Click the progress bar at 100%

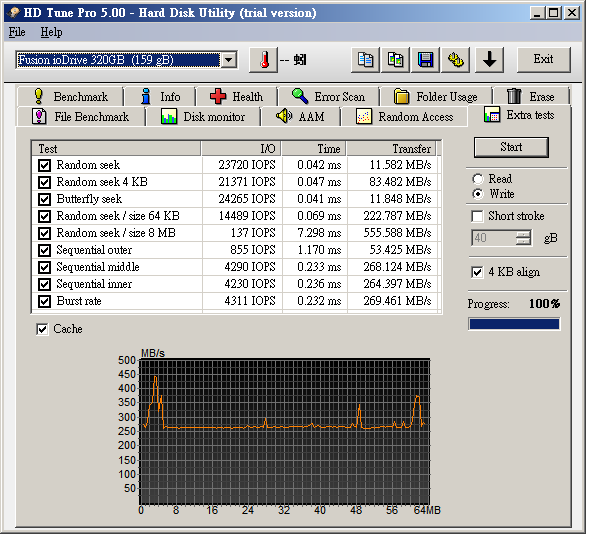[x=514, y=324]
